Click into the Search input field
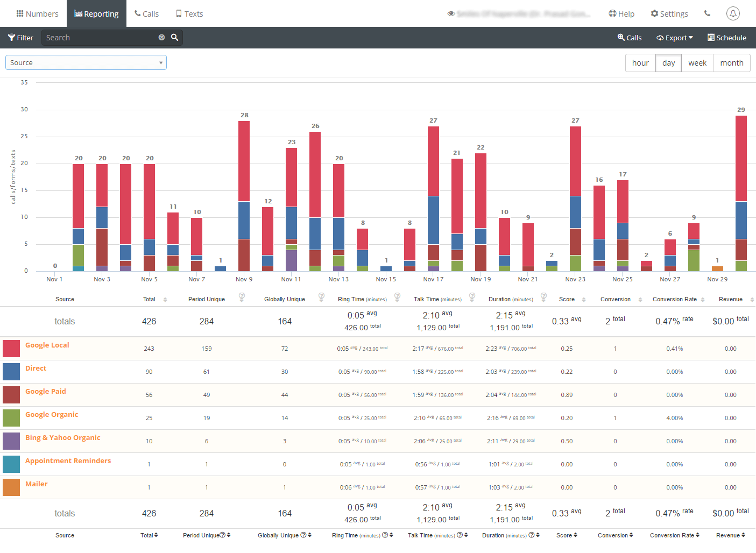 click(x=100, y=38)
